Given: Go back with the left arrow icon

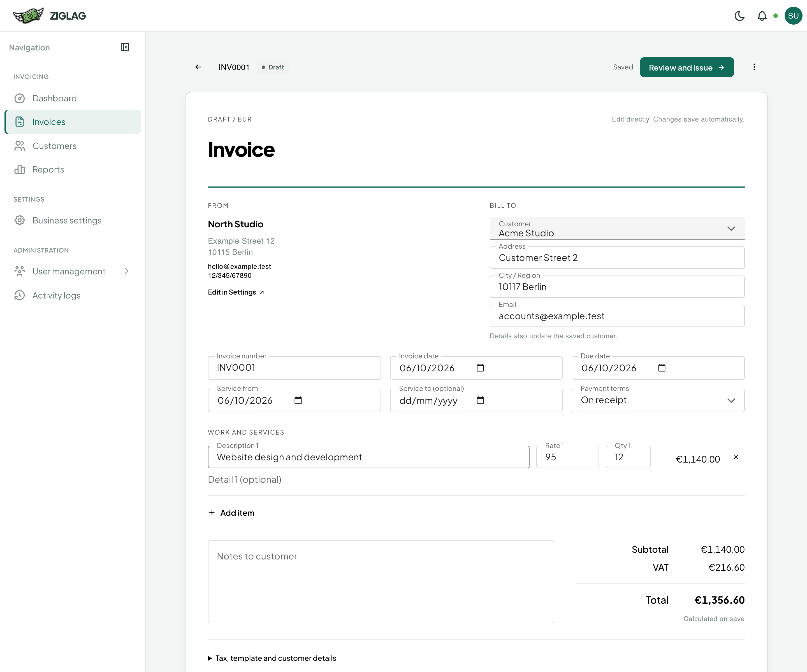Looking at the screenshot, I should 198,67.
